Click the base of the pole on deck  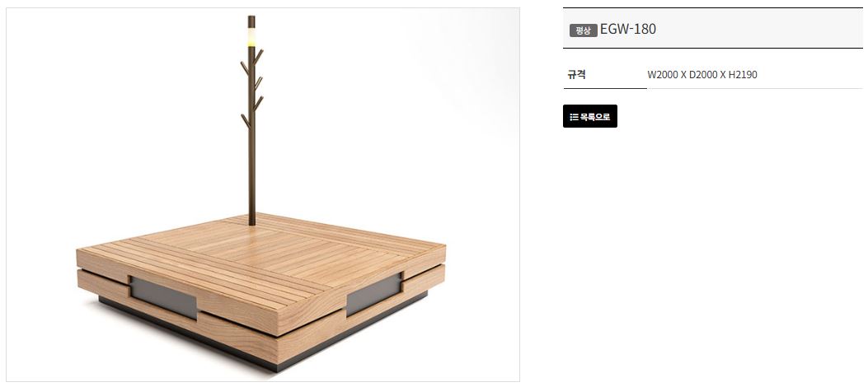pos(252,220)
